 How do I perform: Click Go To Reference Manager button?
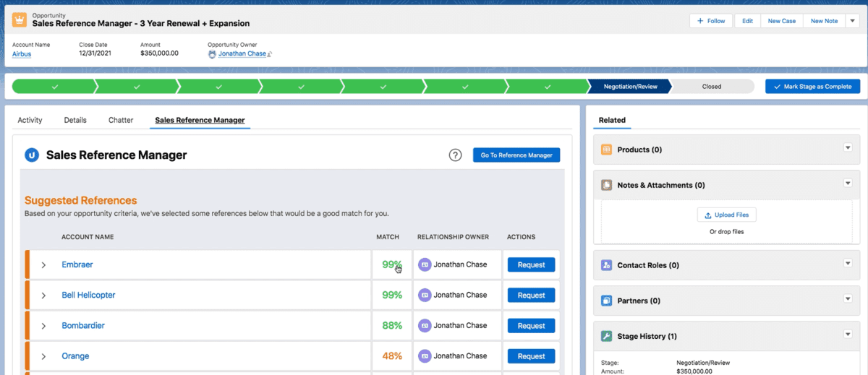pyautogui.click(x=516, y=155)
